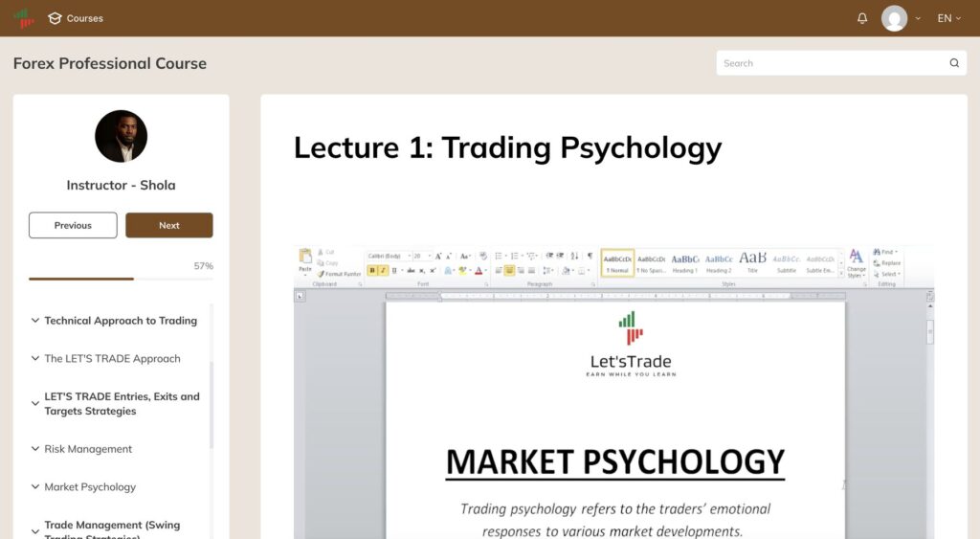
Task: Expand the account dropdown arrow beside the avatar
Action: (918, 18)
